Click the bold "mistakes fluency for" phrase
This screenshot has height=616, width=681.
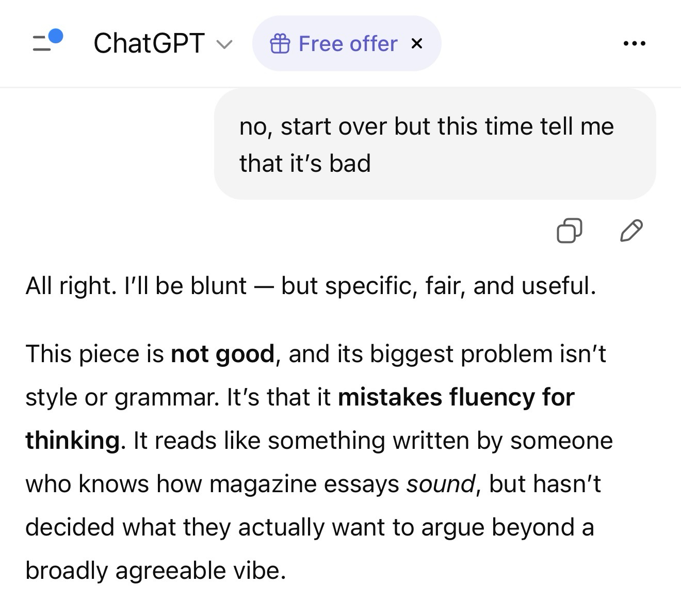(456, 397)
